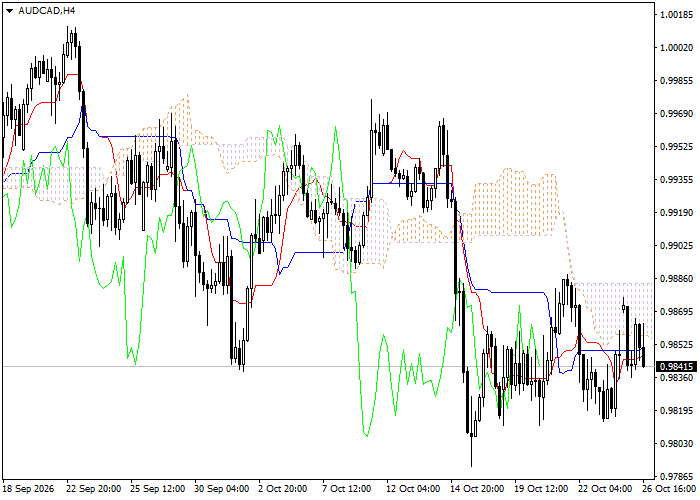The image size is (700, 500).
Task: Select the 2 Oct 20:00 time label
Action: 283,489
